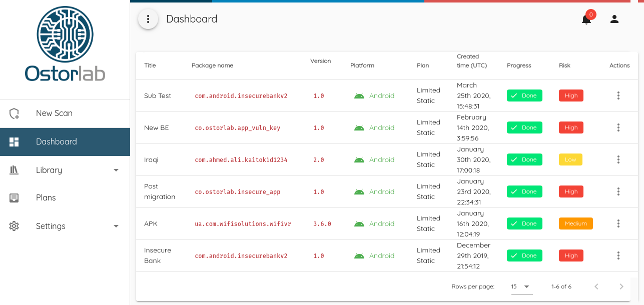Go to the next page arrow

621,286
